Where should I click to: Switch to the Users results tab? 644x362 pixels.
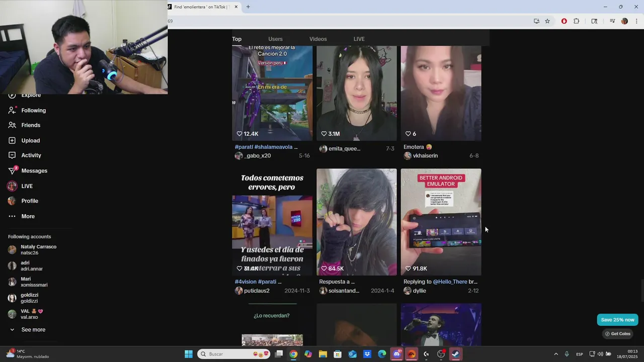coord(275,39)
